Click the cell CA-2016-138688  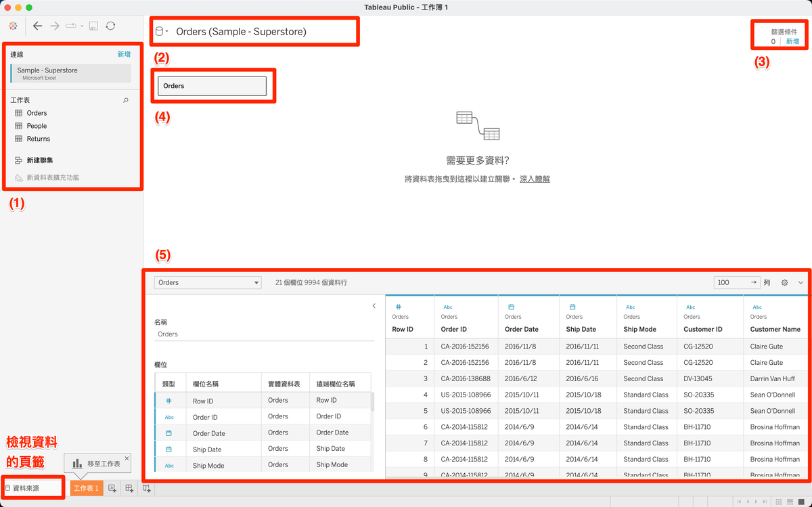465,379
